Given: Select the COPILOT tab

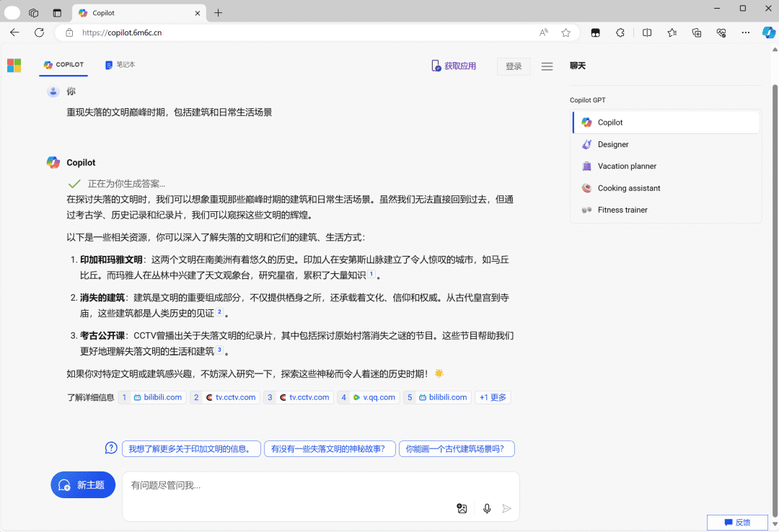Looking at the screenshot, I should coord(63,64).
